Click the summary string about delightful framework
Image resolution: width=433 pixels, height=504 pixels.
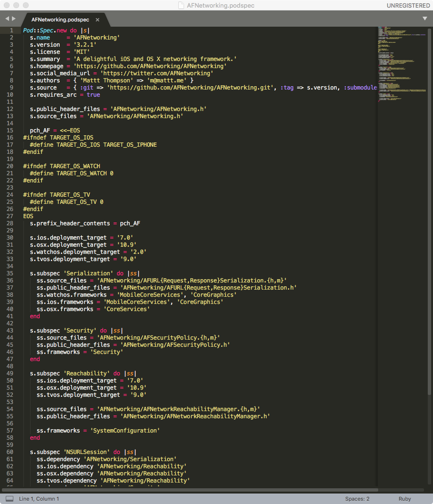[155, 59]
